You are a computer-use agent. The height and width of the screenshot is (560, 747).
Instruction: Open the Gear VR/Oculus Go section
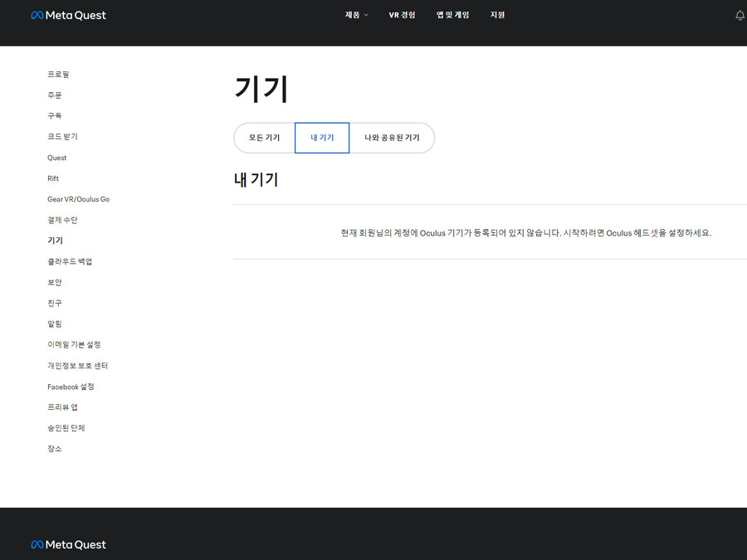coord(78,199)
